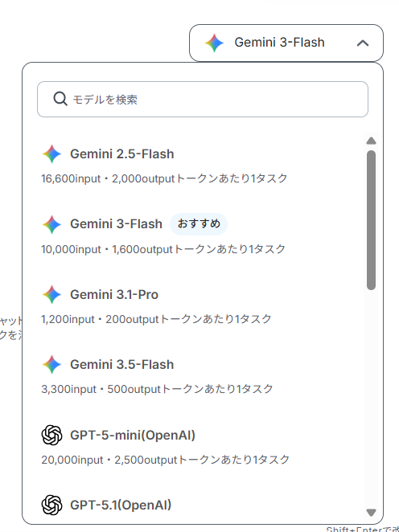
Task: Select Gemini 3.1-Pro from the model list
Action: click(200, 305)
